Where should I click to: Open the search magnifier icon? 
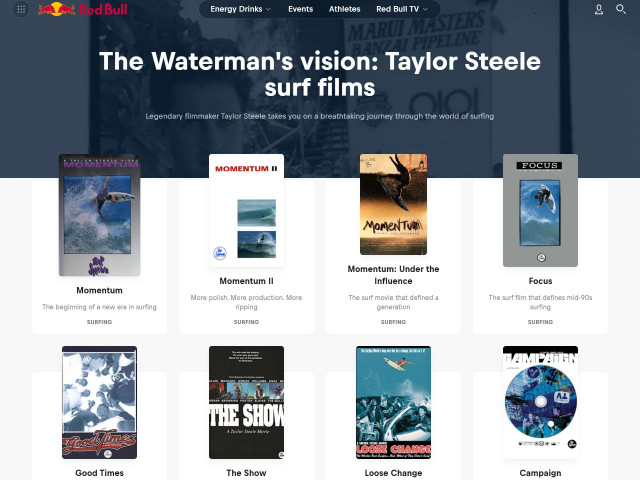(621, 9)
